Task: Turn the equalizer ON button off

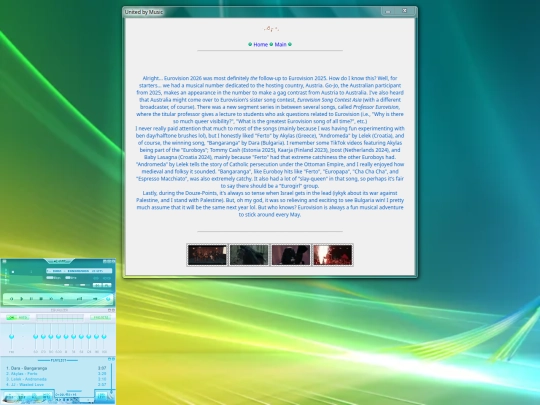Action: [11, 317]
